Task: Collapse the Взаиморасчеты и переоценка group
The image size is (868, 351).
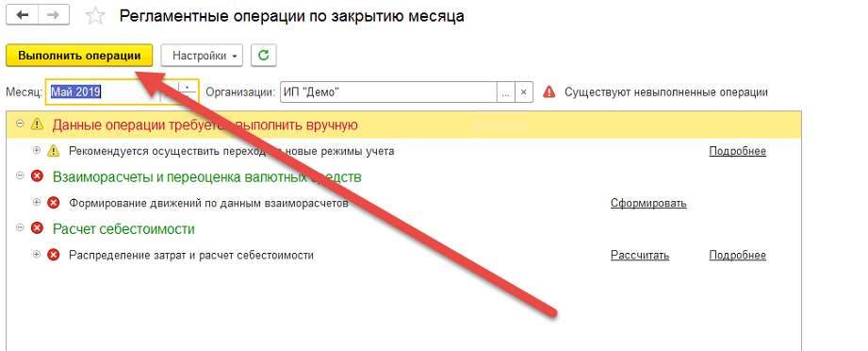Action: pos(21,175)
